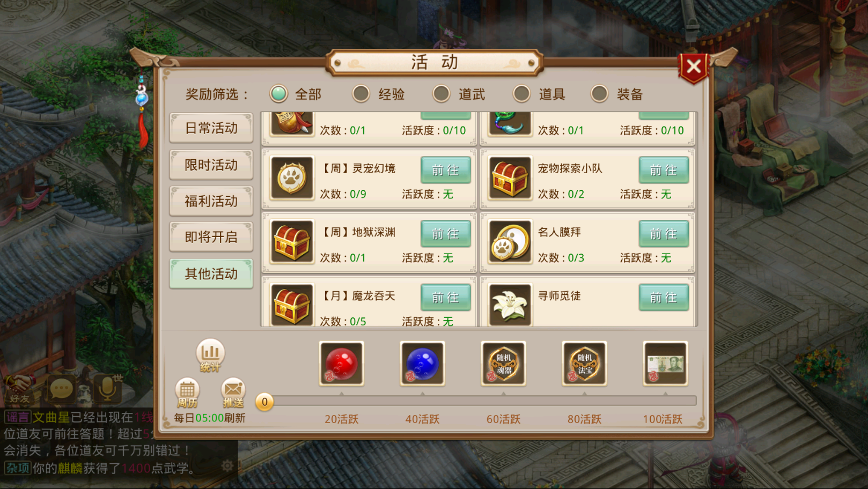
Task: Switch to the 福利活动 tab
Action: point(211,201)
